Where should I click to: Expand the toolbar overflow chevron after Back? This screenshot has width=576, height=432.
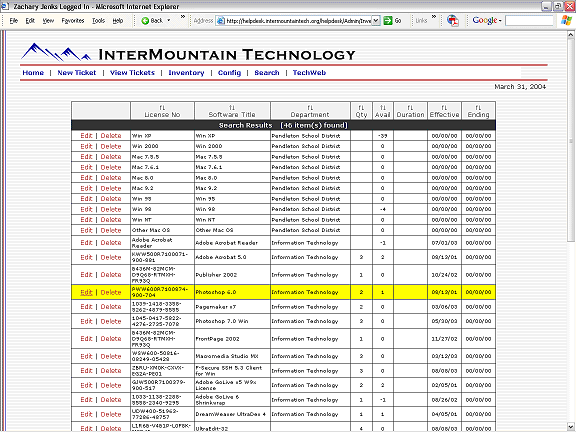pyautogui.click(x=183, y=17)
